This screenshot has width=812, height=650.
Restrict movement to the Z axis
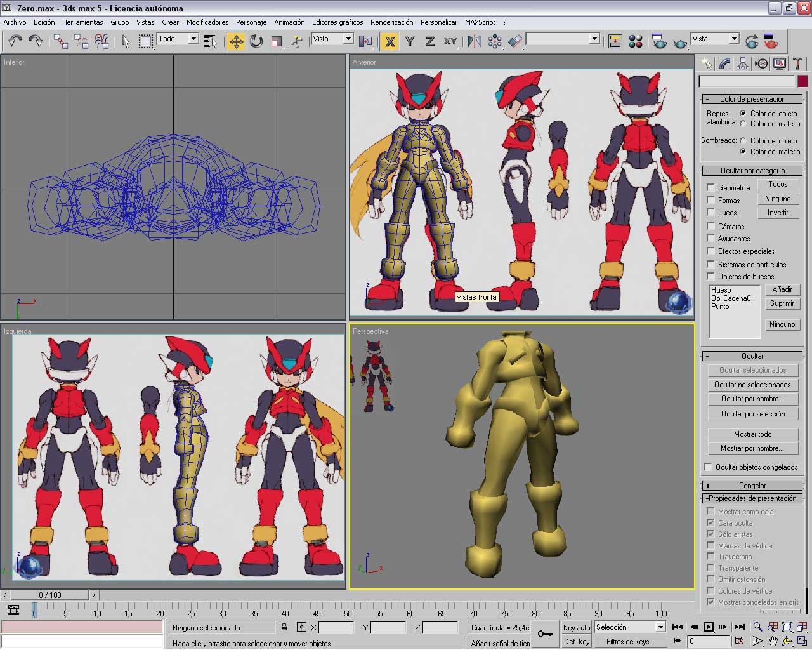[x=429, y=41]
